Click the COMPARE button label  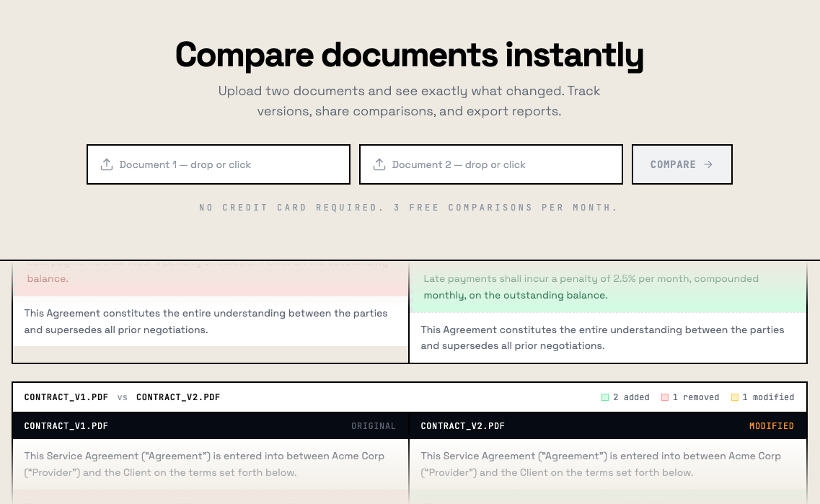click(x=673, y=164)
